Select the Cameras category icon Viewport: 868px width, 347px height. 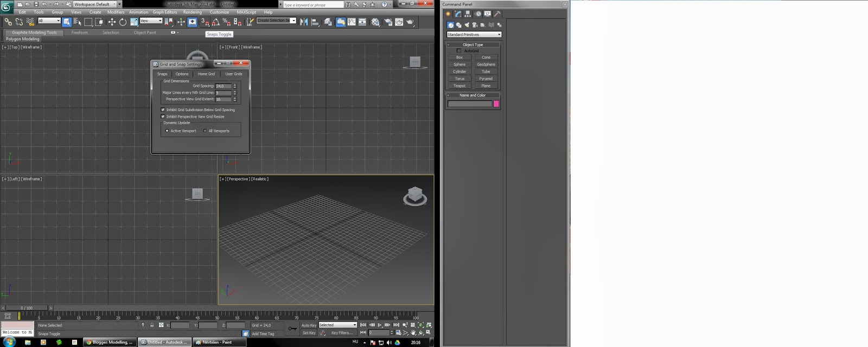tap(475, 25)
